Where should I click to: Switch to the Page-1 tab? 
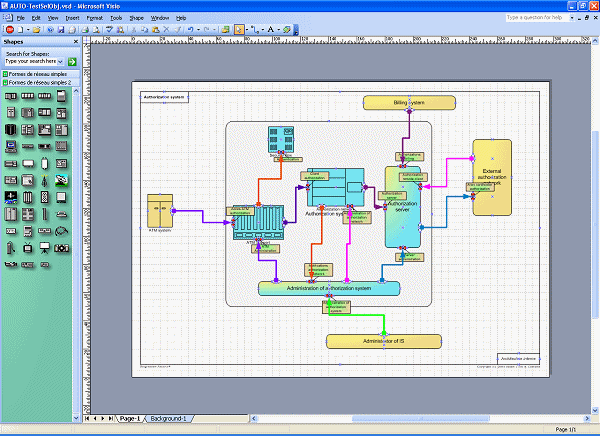coord(130,419)
